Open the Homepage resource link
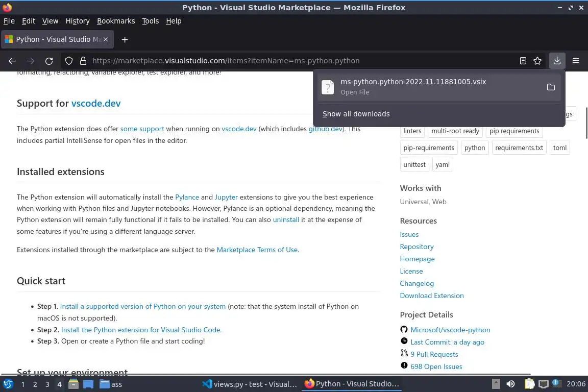This screenshot has width=588, height=392. click(x=417, y=259)
